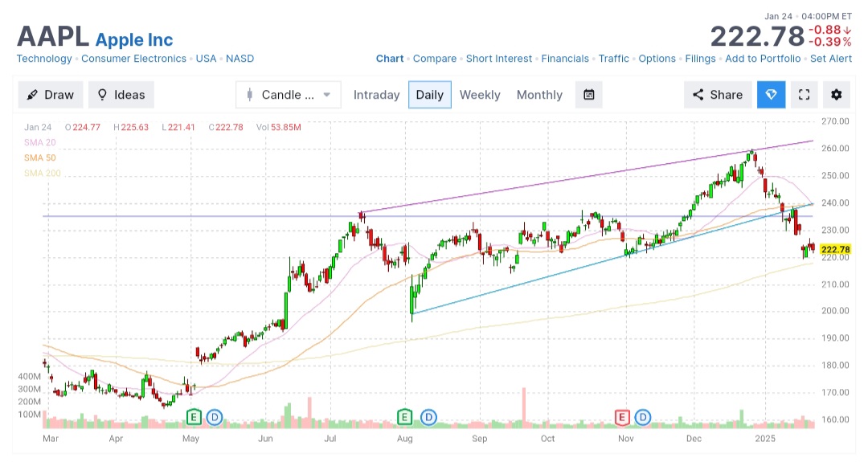This screenshot has width=868, height=462.
Task: Open NASD exchange link
Action: tap(240, 59)
